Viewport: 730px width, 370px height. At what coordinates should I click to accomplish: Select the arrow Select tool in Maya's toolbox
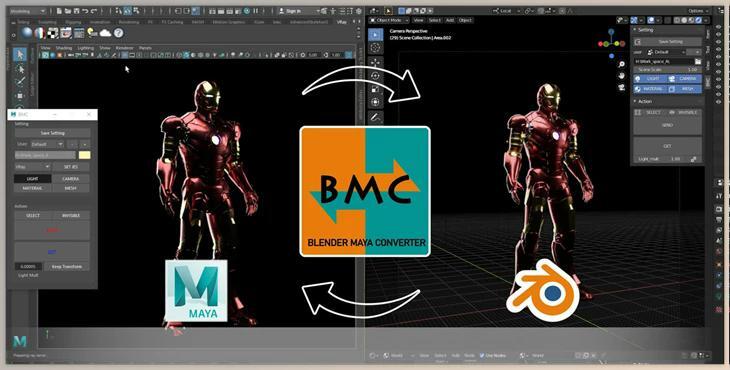pyautogui.click(x=20, y=55)
